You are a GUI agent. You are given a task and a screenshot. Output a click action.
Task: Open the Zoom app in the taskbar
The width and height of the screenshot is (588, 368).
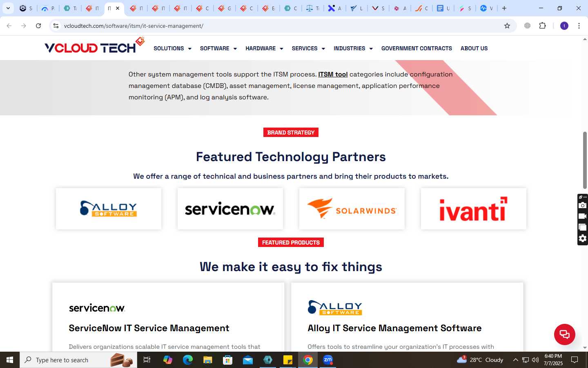tap(328, 360)
